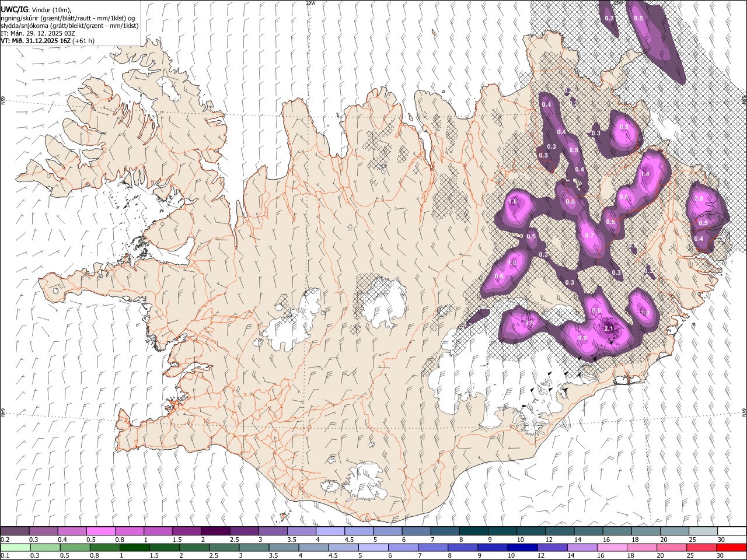Pick lower scale swatch starting at 2.5
Screen dimensions: 747x560
tap(224, 547)
